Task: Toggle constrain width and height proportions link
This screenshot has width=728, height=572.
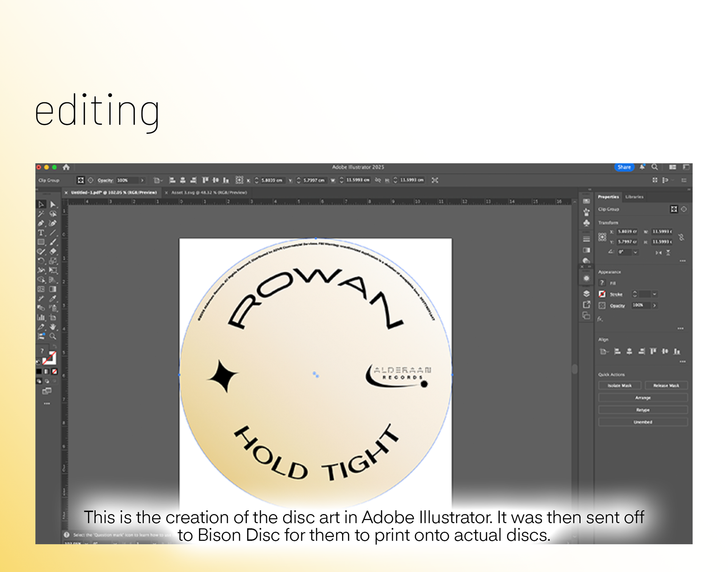Action: pyautogui.click(x=681, y=237)
